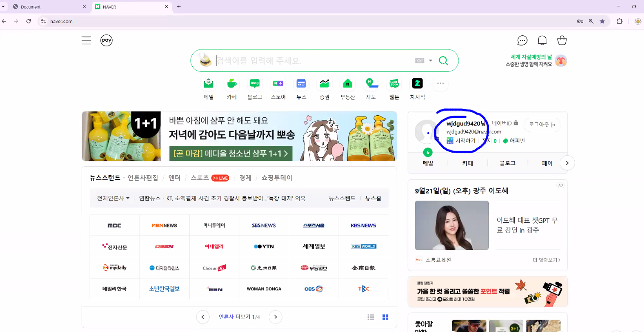Switch newsstand to grid view
Screen dimensions: 644x332
(385, 317)
